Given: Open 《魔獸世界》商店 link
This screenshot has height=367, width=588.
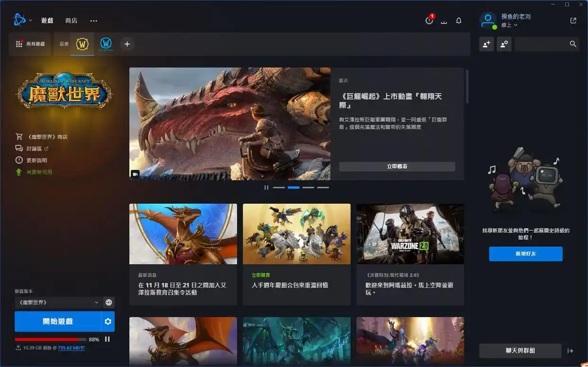Looking at the screenshot, I should pyautogui.click(x=42, y=137).
